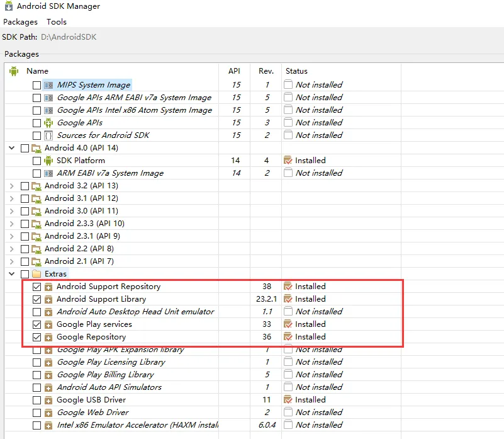Expand the Android 3.0 (API 11) group
Screen dimensions: 504x439
click(12, 211)
